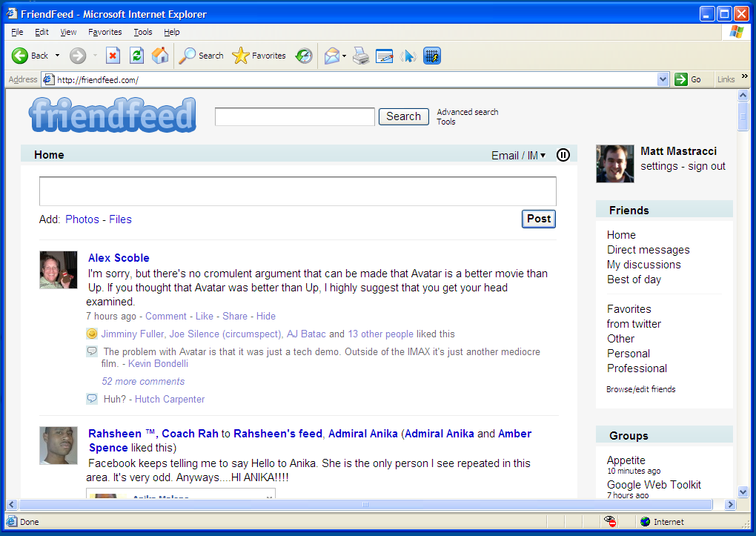756x536 pixels.
Task: Click Add Files link
Action: pos(120,219)
